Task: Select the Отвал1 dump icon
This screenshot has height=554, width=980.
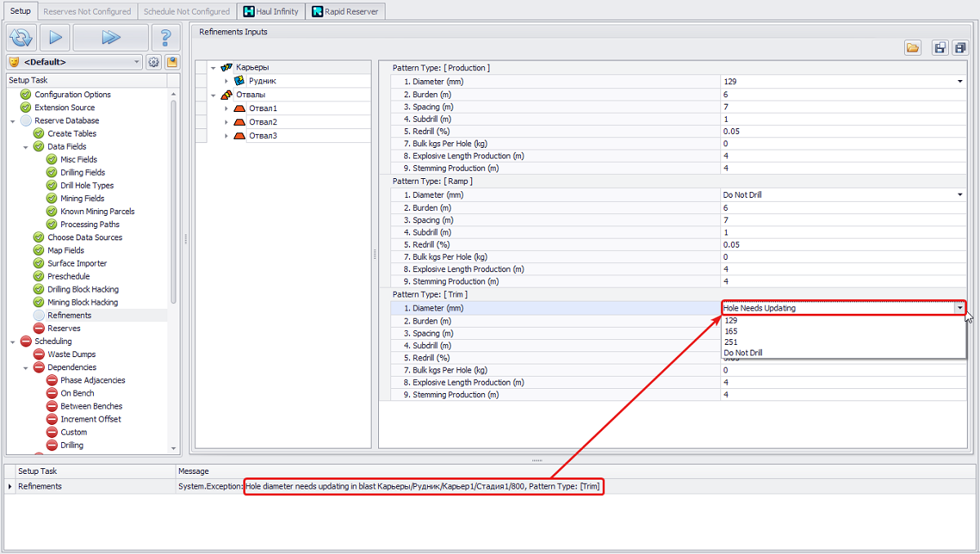Action: [x=239, y=108]
